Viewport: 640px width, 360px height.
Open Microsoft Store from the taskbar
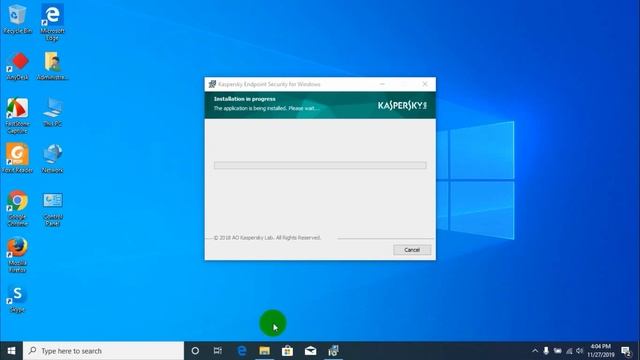pos(287,351)
